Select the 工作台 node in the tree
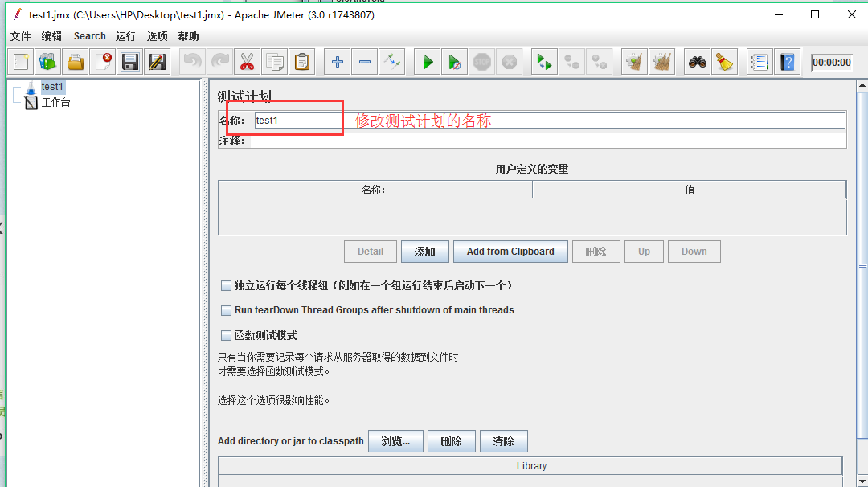 click(56, 102)
